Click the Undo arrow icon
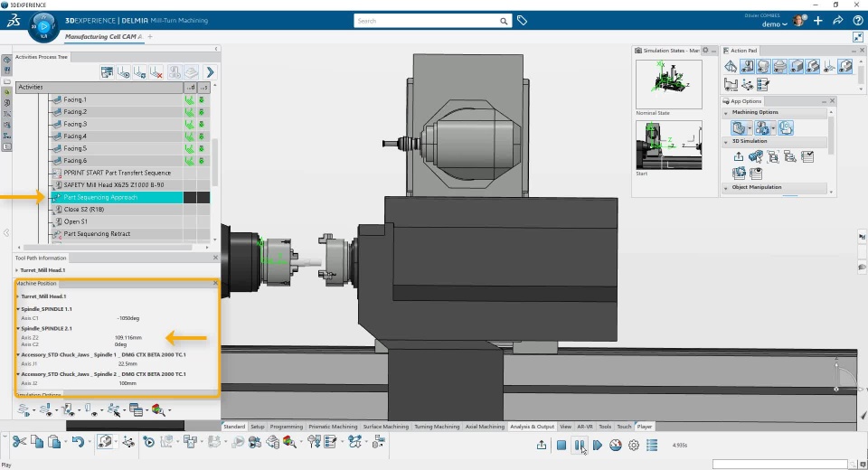Screen dimensions: 868x470 78,441
